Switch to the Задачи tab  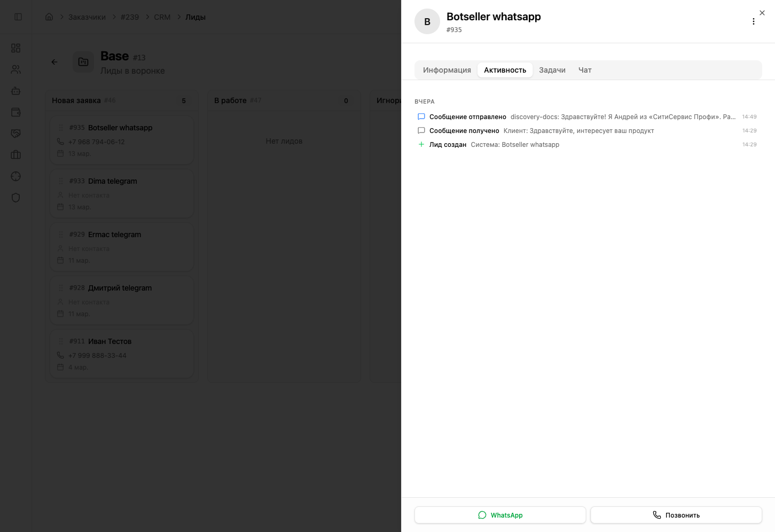click(x=552, y=70)
